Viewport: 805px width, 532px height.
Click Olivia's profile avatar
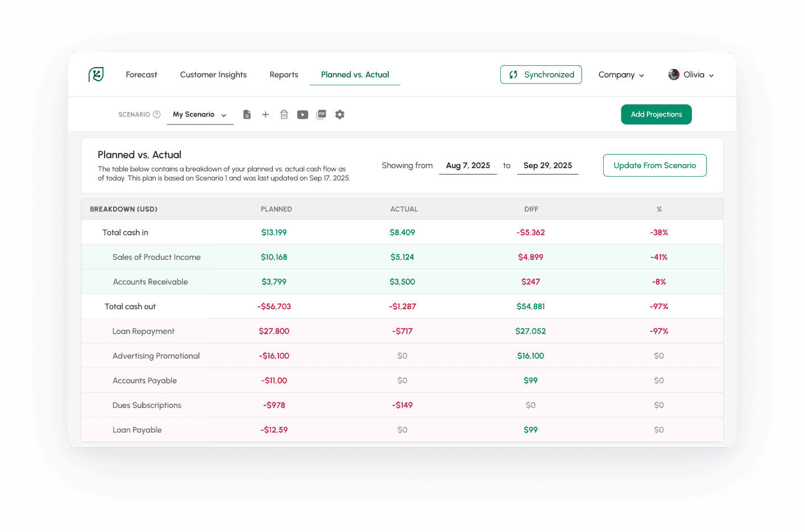pyautogui.click(x=674, y=74)
